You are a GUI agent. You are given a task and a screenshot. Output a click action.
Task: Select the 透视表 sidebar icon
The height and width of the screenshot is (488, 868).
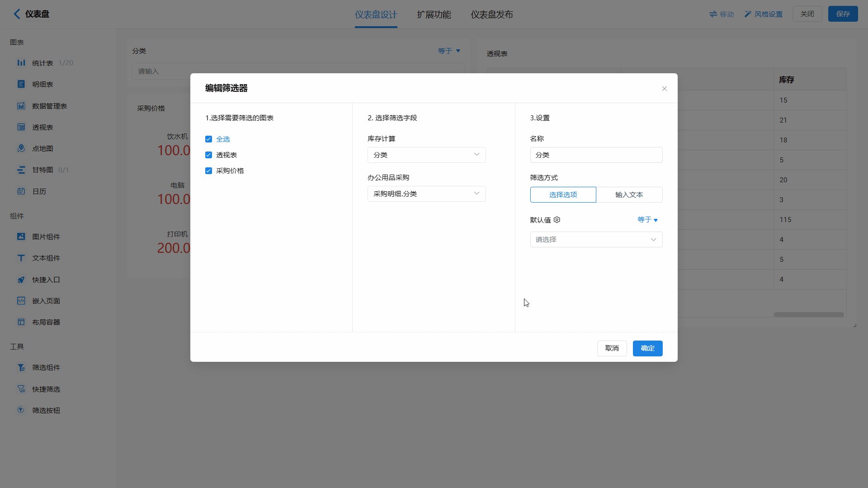click(21, 127)
